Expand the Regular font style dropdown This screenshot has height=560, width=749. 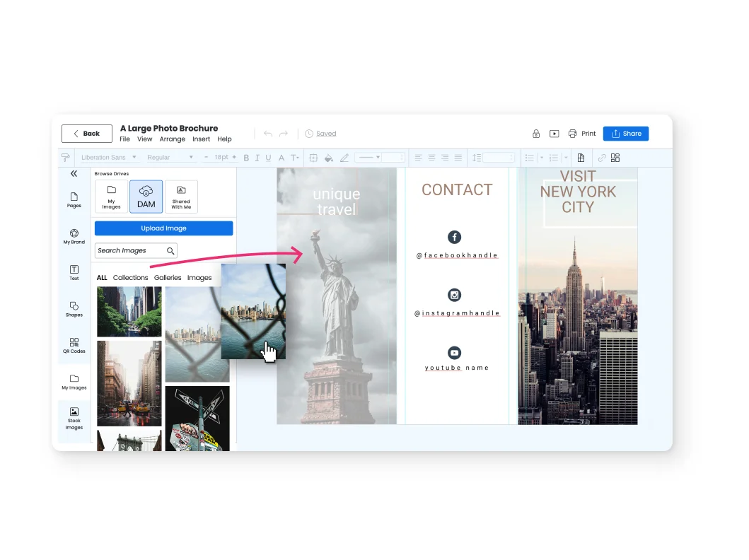click(170, 158)
